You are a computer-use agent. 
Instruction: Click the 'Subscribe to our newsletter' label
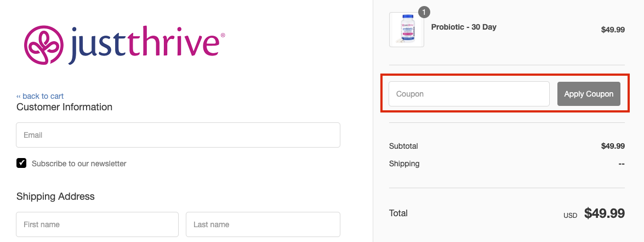[79, 164]
